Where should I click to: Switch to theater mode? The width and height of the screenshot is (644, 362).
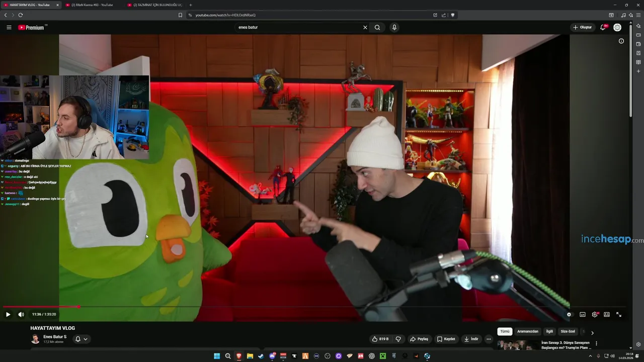[607, 314]
